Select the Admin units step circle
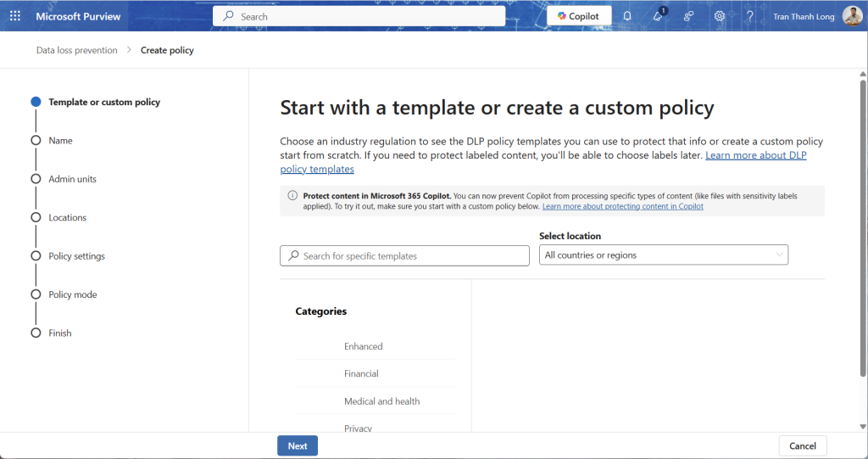 pos(36,179)
